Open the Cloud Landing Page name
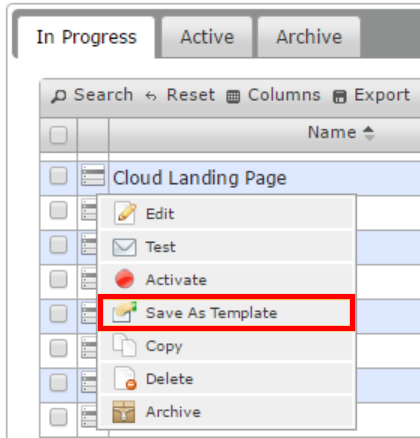420x438 pixels. (x=200, y=178)
